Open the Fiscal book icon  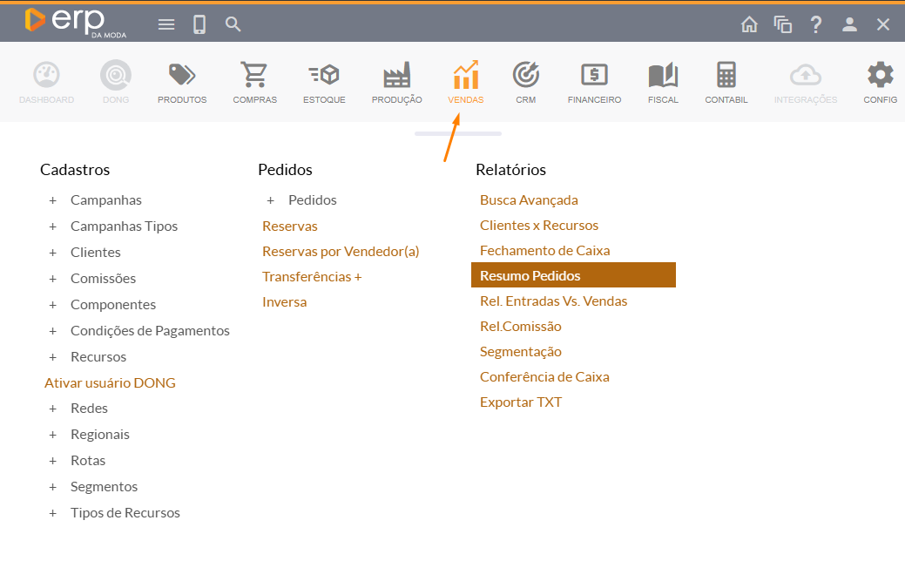coord(663,76)
